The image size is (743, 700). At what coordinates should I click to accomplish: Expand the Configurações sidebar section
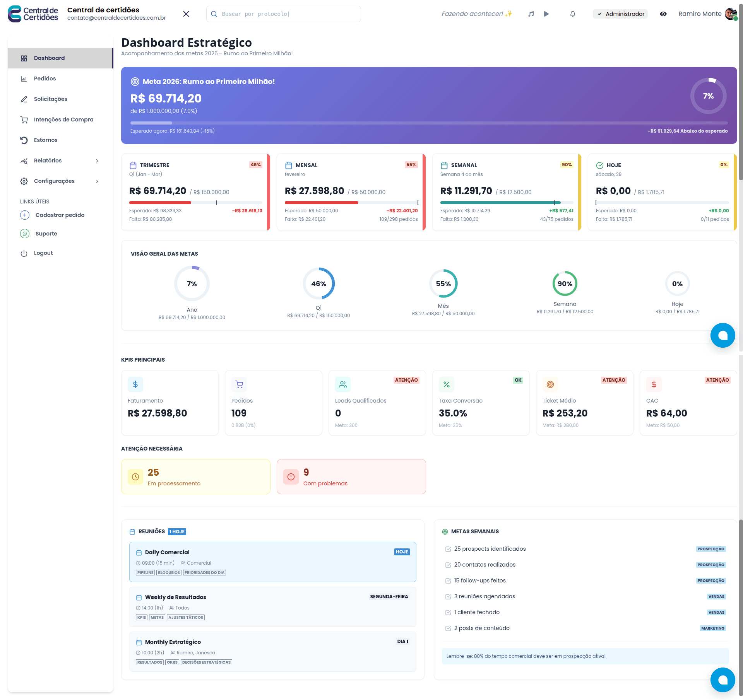tap(60, 181)
